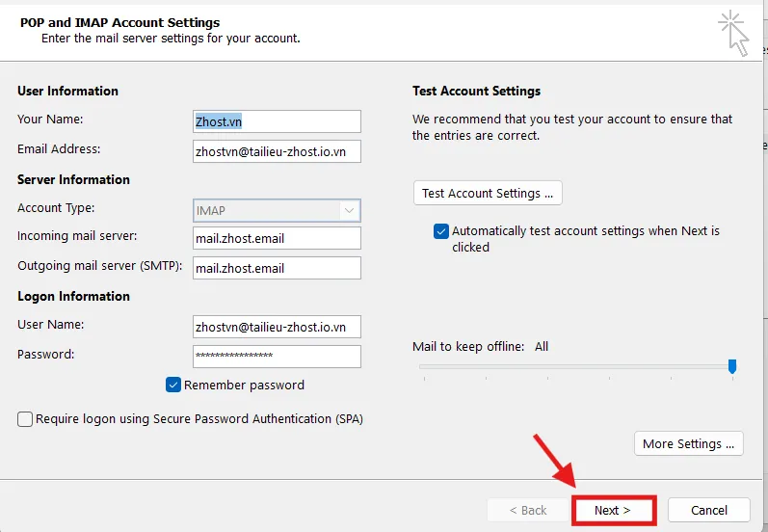
Task: Open More Settings dialog
Action: [x=688, y=443]
